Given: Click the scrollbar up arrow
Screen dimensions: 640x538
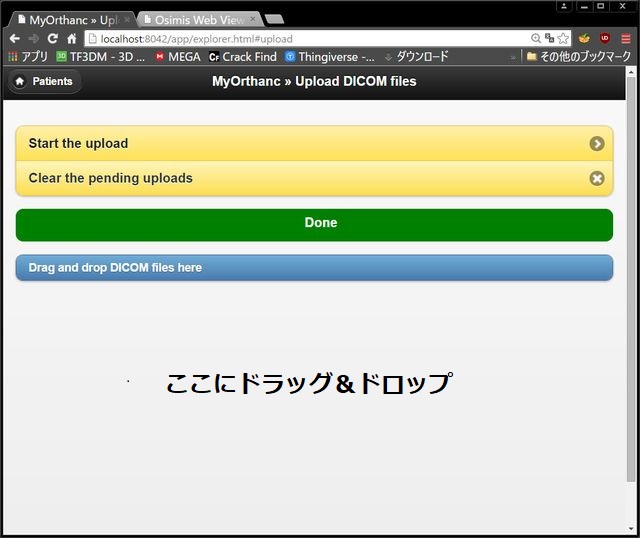Looking at the screenshot, I should (x=631, y=72).
